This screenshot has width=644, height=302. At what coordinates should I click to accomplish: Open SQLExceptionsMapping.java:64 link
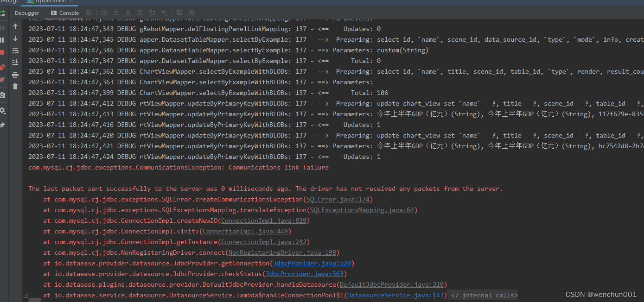pyautogui.click(x=362, y=210)
